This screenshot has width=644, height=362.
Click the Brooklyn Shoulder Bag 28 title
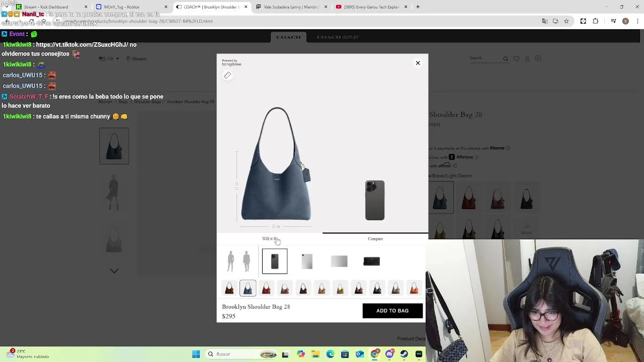click(x=256, y=307)
